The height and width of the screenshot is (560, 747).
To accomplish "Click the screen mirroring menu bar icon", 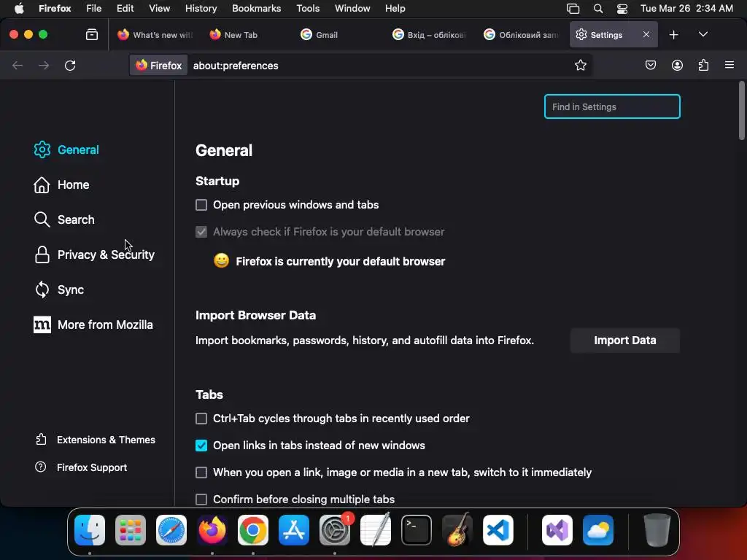I will [573, 9].
